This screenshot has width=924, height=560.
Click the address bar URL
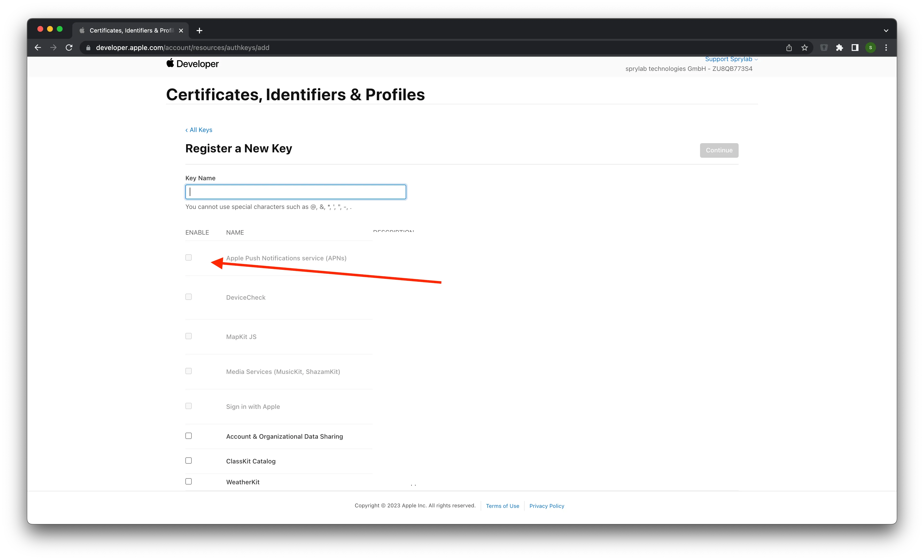[x=183, y=48]
